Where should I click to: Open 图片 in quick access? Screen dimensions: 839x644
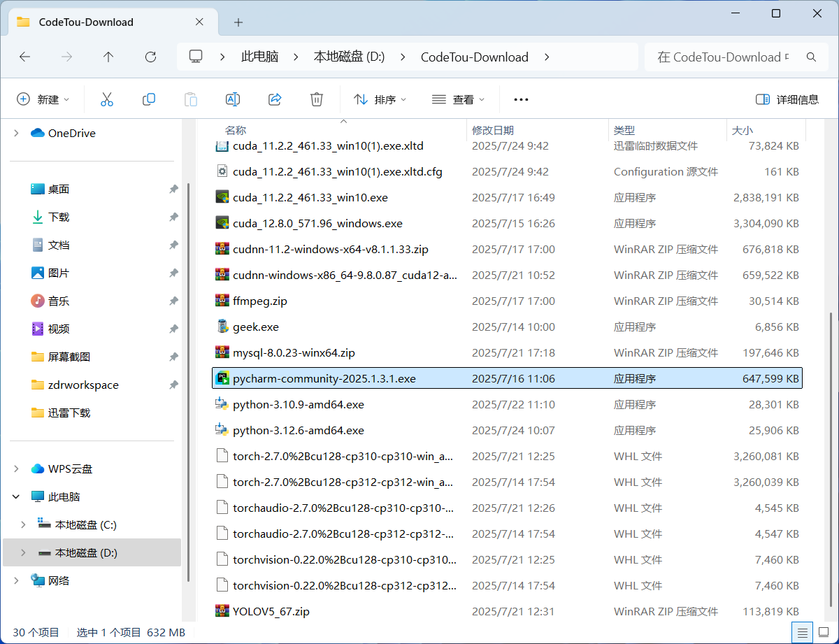pyautogui.click(x=59, y=273)
